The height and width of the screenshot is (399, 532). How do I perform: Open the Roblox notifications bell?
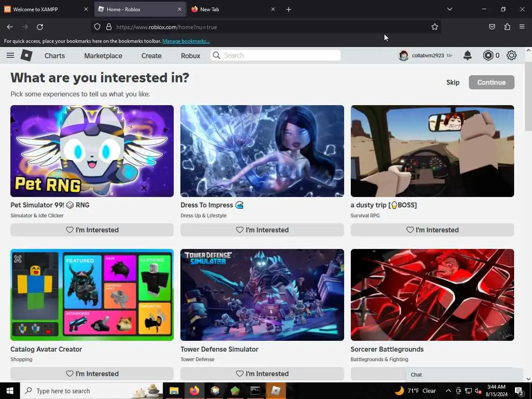point(468,55)
